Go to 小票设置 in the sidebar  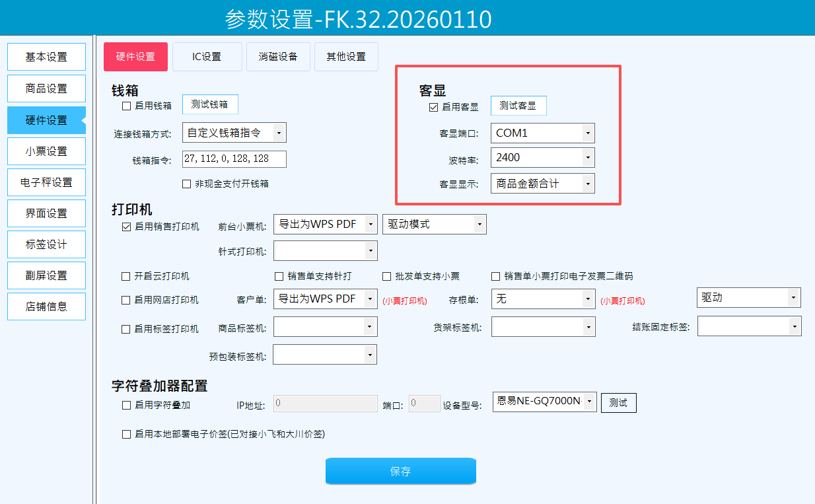click(46, 151)
